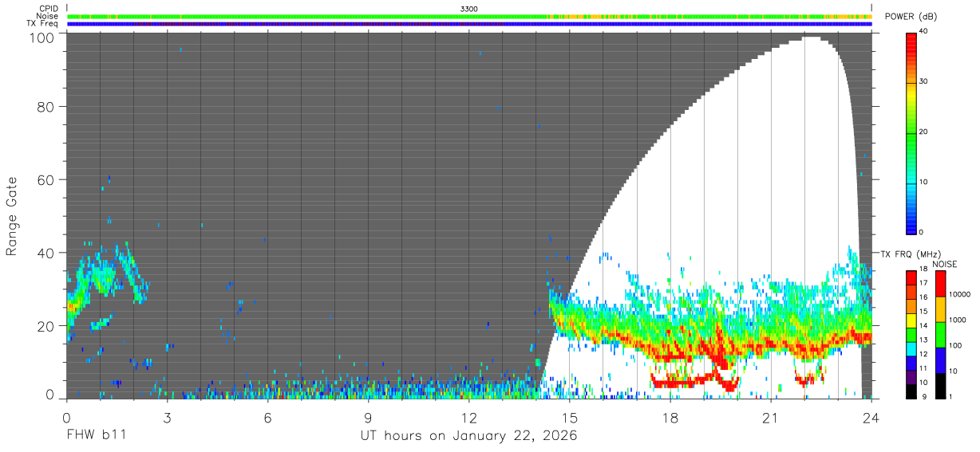Click the 1000 noise scale label

point(958,320)
